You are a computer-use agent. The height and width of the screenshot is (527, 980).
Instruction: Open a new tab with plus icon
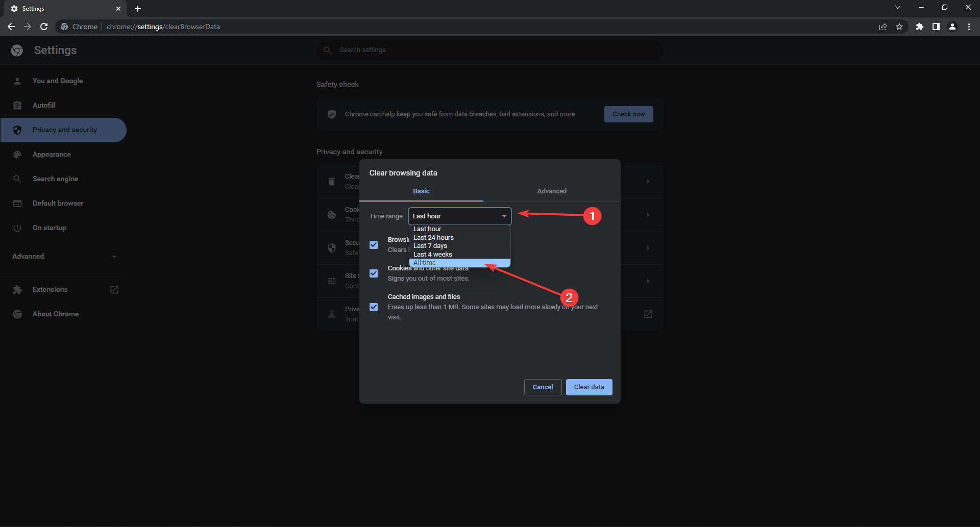tap(138, 9)
